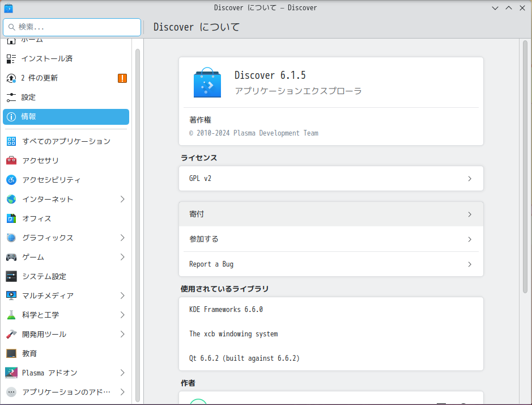
Task: Click the sidebar vertical scrollbar
Action: (x=138, y=225)
